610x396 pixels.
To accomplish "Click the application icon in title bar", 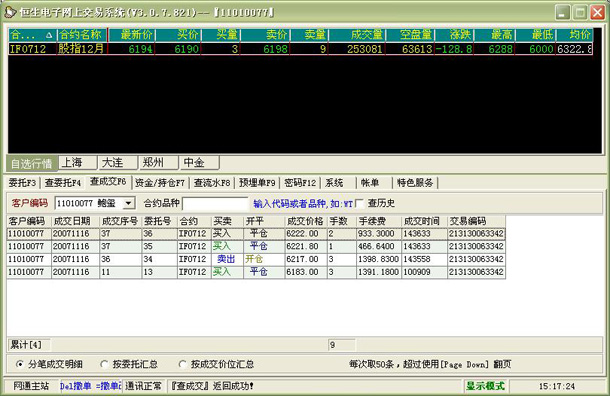I will [9, 12].
